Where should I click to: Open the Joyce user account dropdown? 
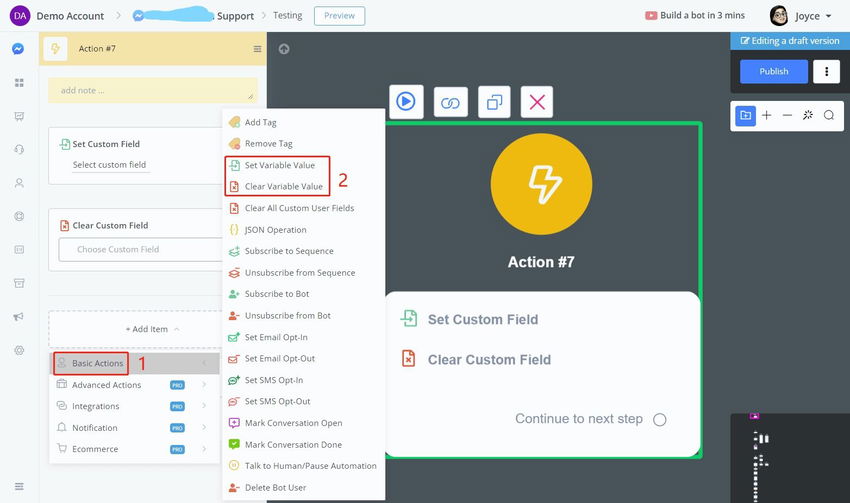(x=802, y=16)
